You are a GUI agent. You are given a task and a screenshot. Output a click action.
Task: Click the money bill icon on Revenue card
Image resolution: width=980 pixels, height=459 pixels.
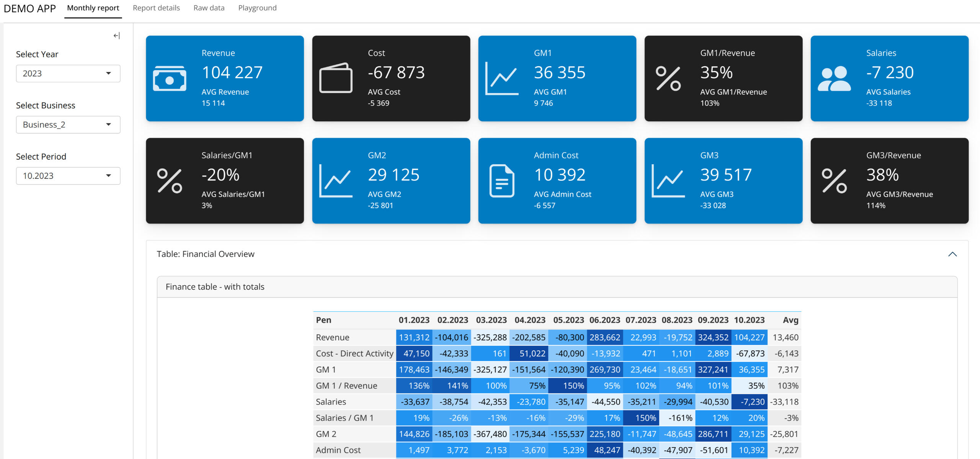point(170,78)
